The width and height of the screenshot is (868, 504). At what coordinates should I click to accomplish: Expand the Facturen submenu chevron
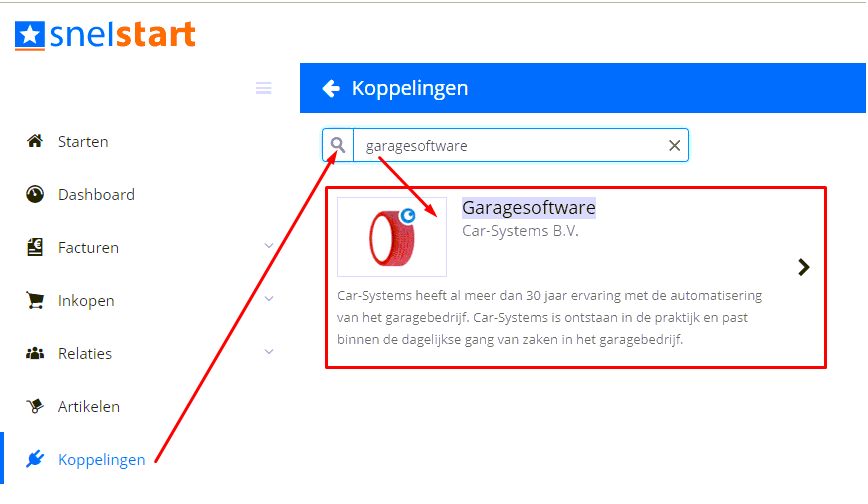pos(269,245)
